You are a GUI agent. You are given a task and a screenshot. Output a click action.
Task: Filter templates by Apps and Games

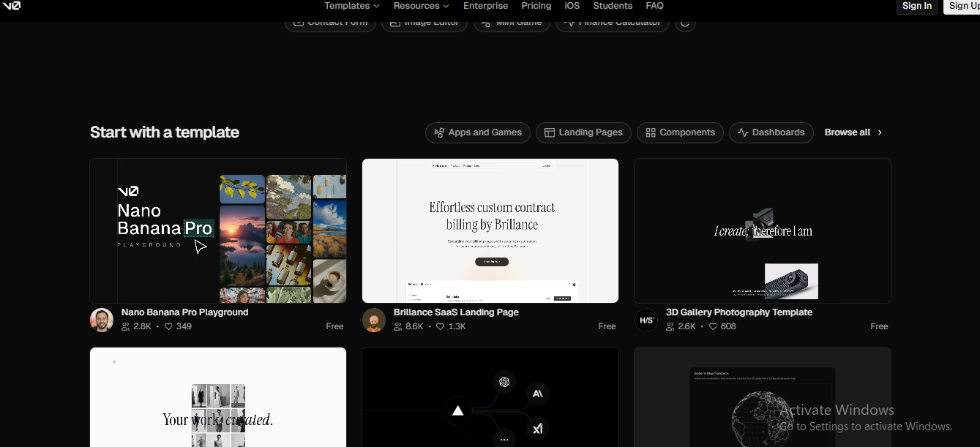tap(478, 132)
